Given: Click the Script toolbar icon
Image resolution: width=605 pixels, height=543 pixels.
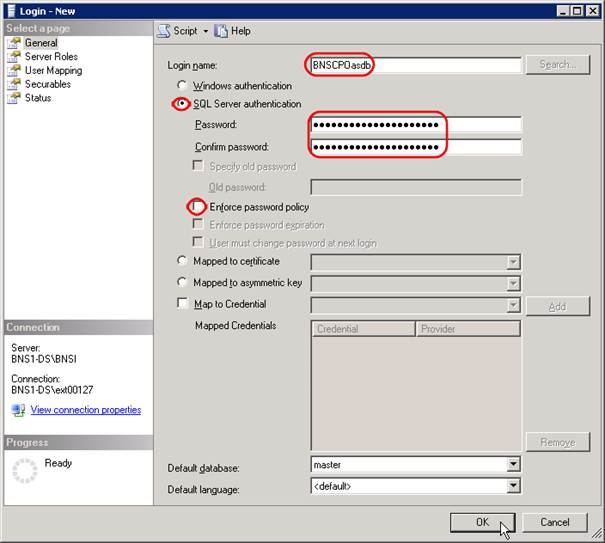Looking at the screenshot, I should [x=164, y=31].
